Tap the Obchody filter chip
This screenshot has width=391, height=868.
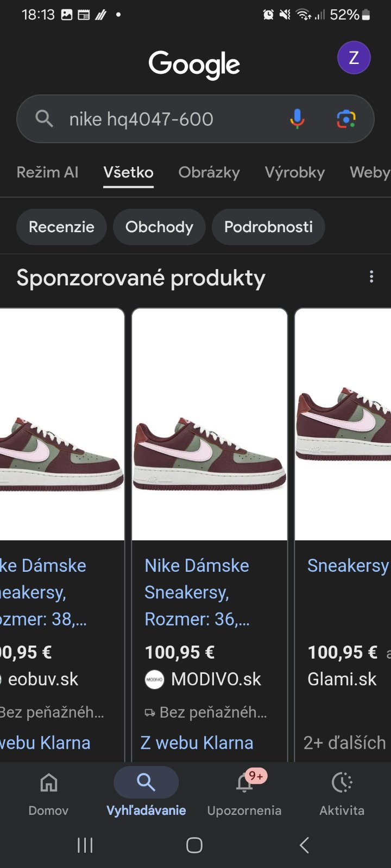pos(159,227)
